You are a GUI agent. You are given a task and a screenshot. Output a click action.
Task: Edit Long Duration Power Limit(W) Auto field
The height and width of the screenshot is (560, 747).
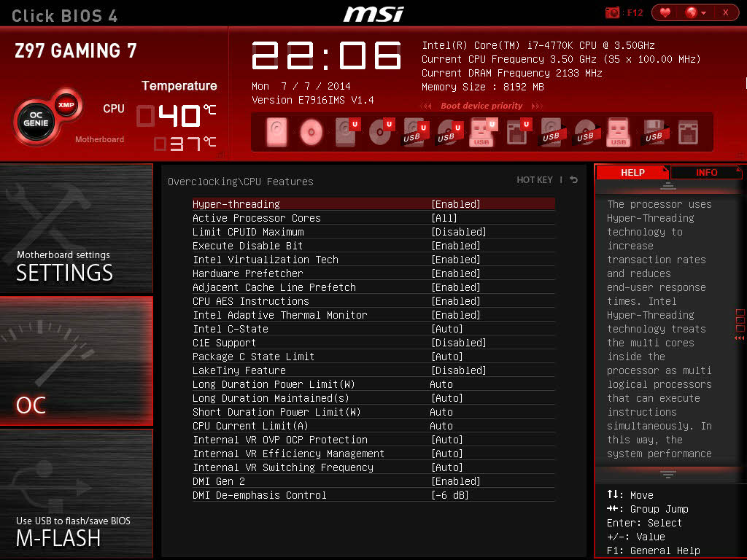tap(441, 384)
